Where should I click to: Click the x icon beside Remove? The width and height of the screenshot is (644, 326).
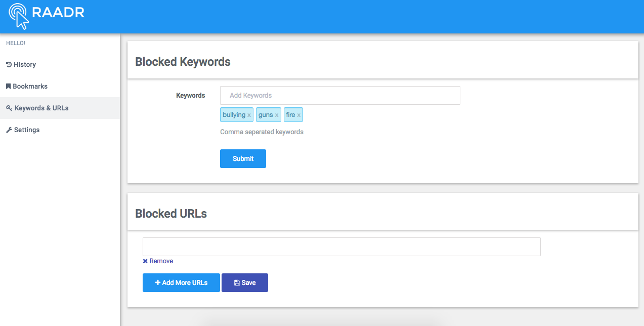(145, 261)
